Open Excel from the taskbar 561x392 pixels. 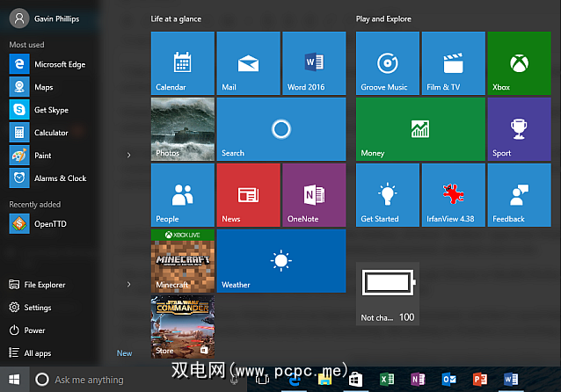click(385, 380)
